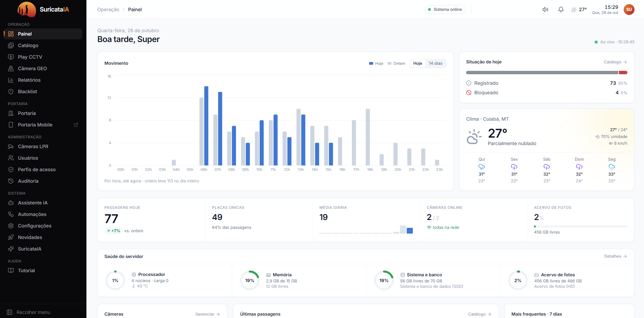Open the notifications bell

[x=561, y=9]
